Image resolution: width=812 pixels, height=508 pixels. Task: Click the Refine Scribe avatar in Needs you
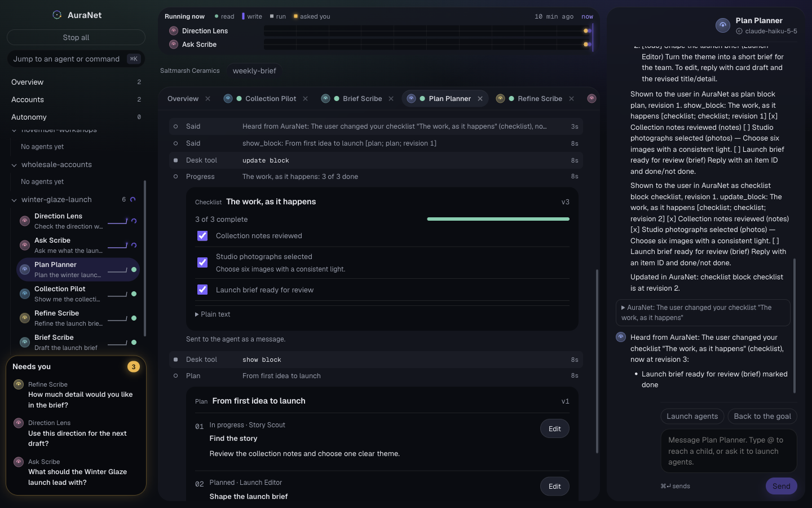coord(19,384)
